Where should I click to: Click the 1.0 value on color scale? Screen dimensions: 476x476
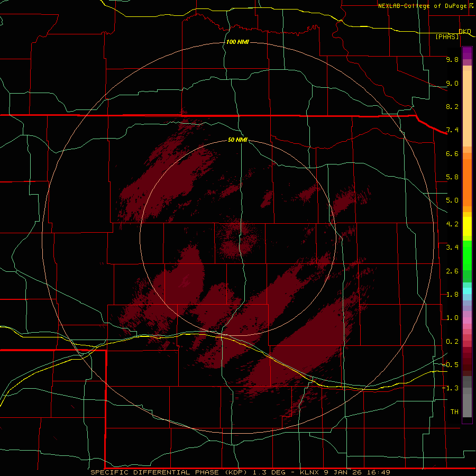[452, 318]
